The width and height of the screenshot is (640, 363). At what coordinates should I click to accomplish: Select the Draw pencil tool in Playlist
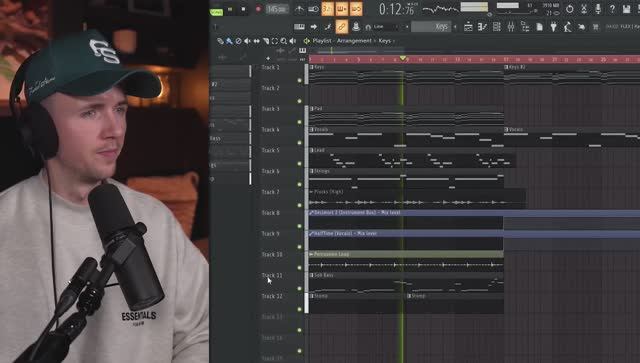pyautogui.click(x=220, y=41)
